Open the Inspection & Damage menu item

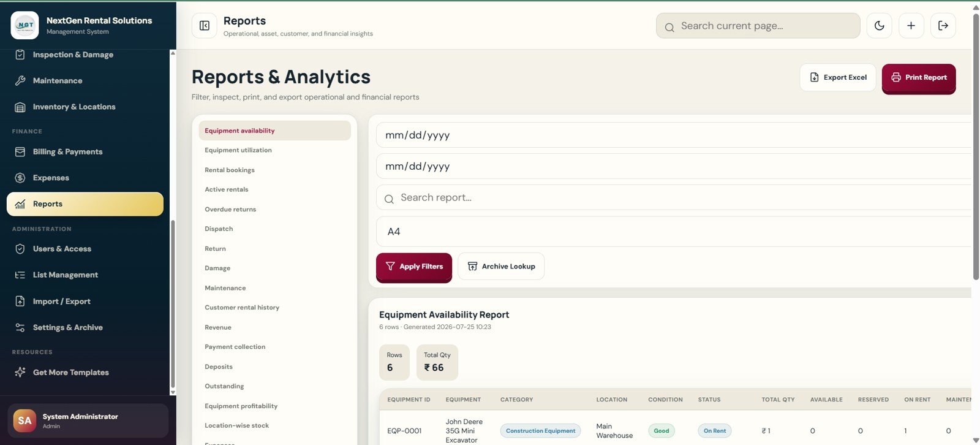pos(85,55)
